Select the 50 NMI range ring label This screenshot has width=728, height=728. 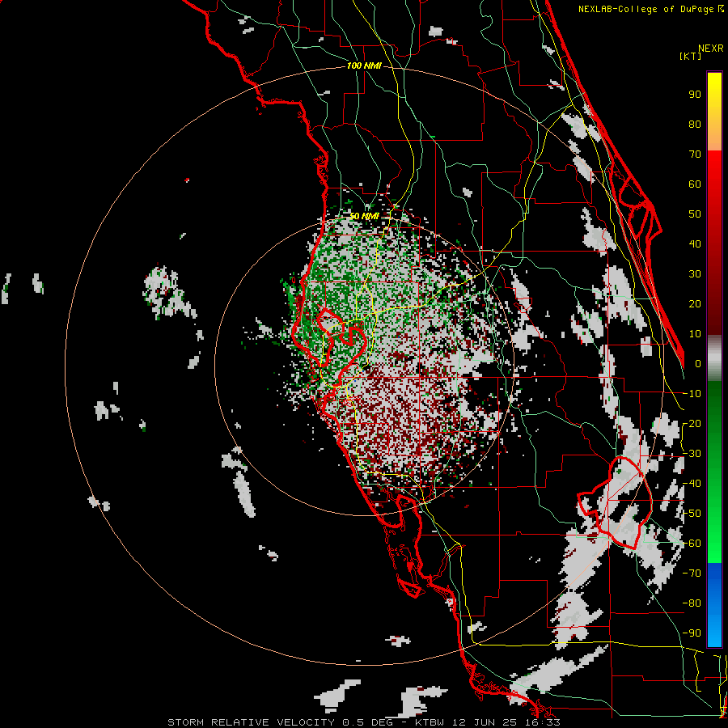coord(364,216)
